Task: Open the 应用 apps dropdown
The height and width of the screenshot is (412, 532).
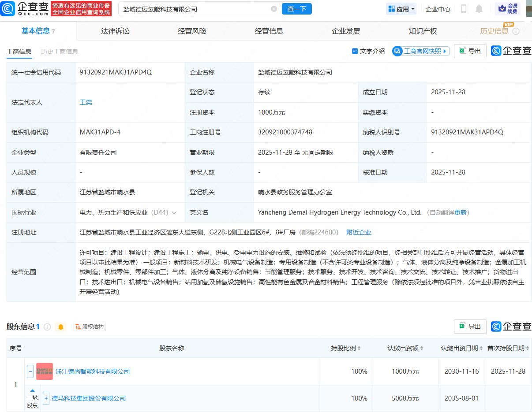Action: [x=401, y=9]
